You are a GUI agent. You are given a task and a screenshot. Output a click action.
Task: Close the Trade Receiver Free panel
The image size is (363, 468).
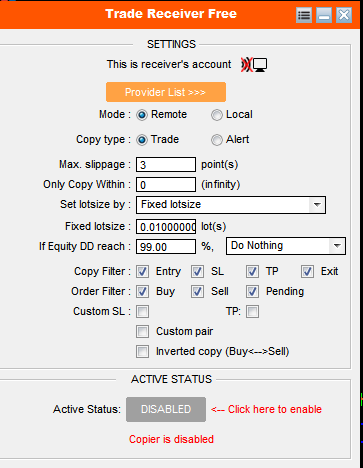(x=344, y=15)
